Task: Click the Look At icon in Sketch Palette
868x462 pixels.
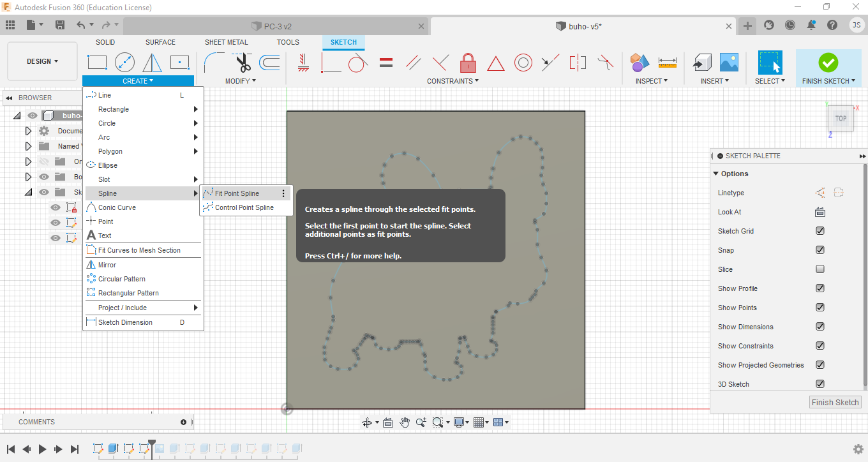Action: click(820, 212)
